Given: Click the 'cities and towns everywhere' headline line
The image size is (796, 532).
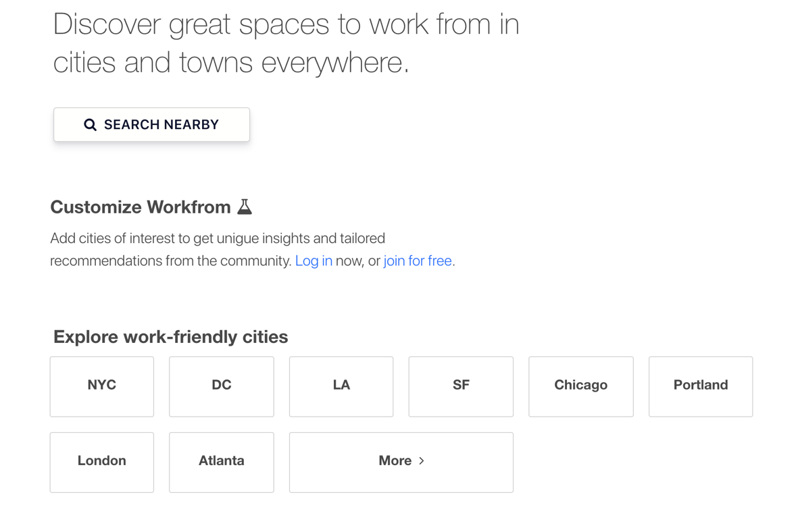Looking at the screenshot, I should (231, 63).
